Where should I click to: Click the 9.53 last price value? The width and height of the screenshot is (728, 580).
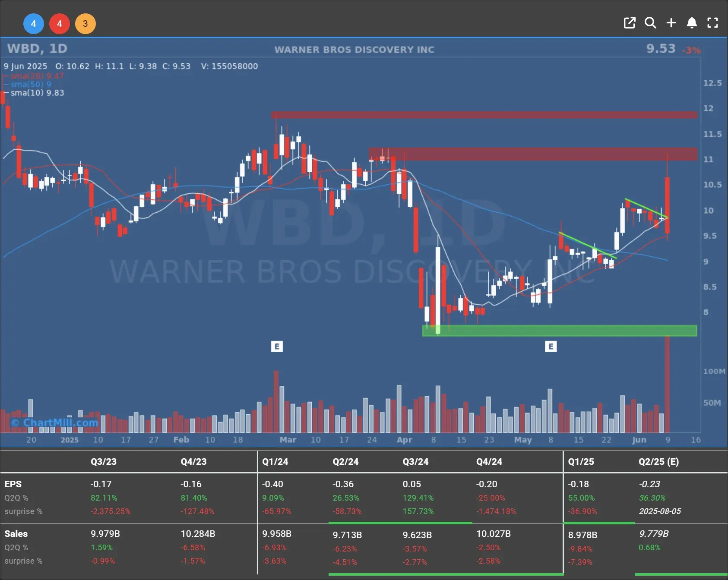pyautogui.click(x=661, y=48)
